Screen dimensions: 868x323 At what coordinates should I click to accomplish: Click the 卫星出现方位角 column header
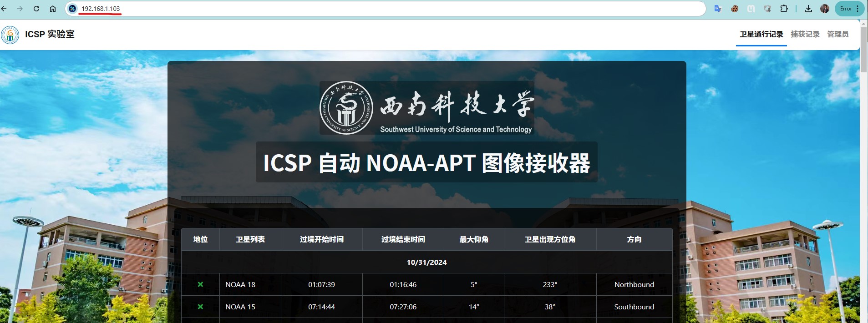click(550, 239)
